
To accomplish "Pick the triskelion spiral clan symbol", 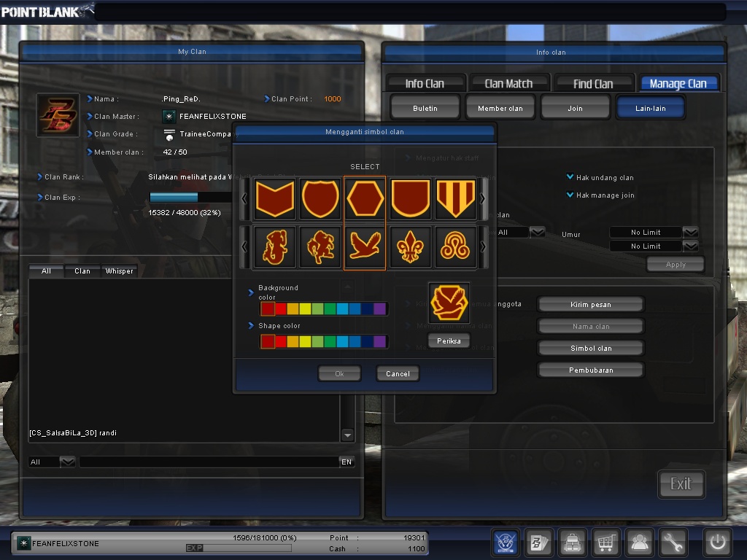I will pos(455,247).
